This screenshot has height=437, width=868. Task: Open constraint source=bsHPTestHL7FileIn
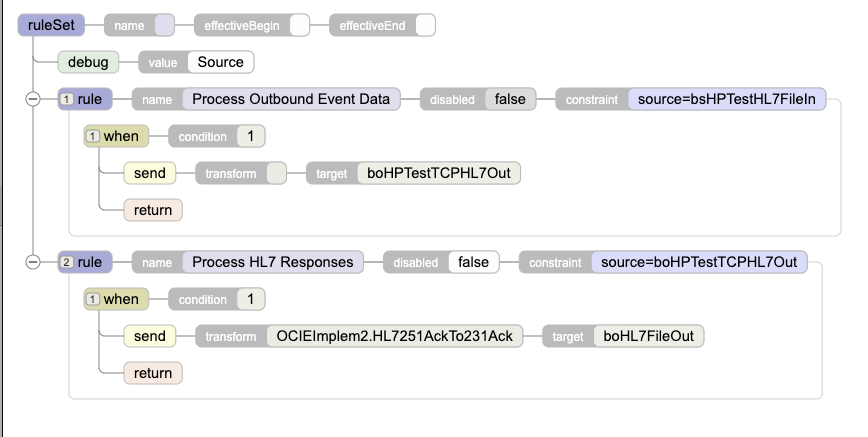[x=727, y=99]
